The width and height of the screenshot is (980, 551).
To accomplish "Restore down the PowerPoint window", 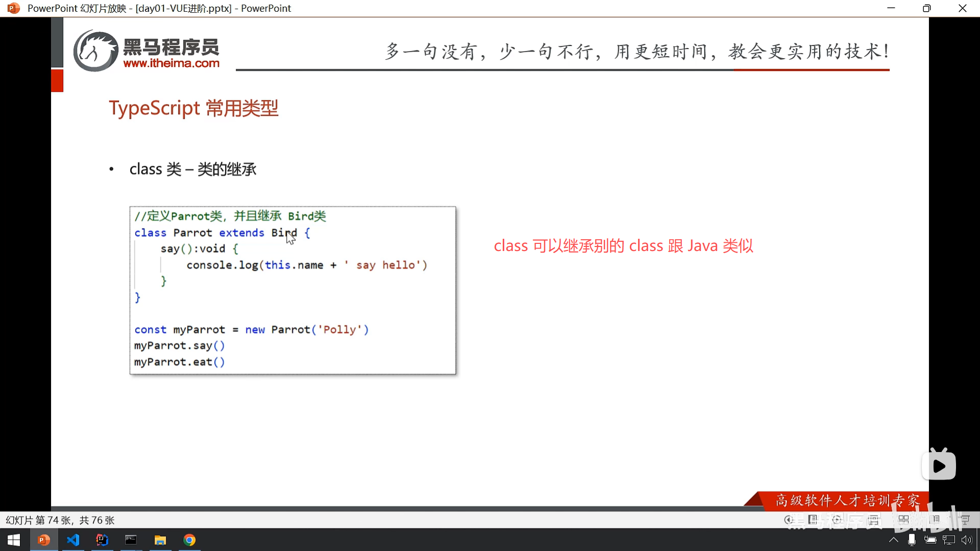I will [926, 8].
